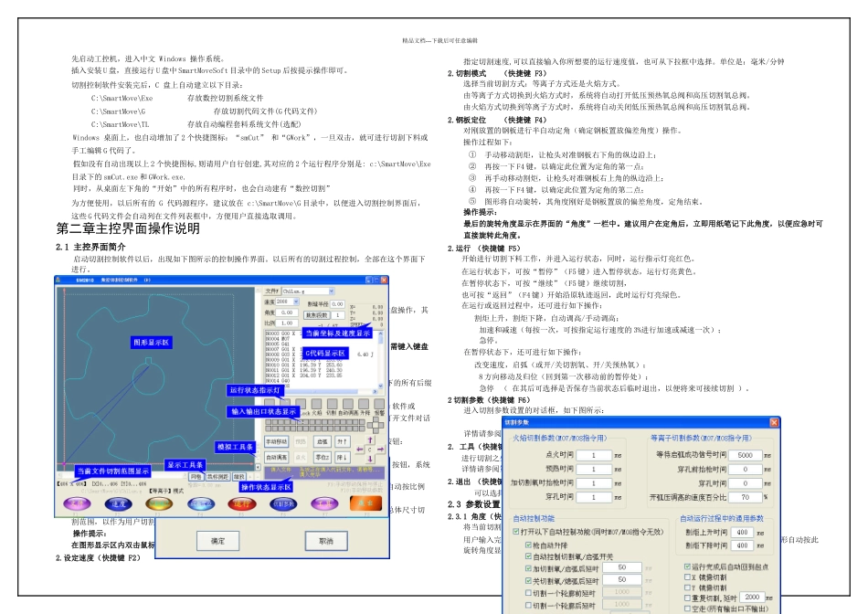Open the 文件 file name dropdown
The width and height of the screenshot is (868, 614).
[331, 291]
